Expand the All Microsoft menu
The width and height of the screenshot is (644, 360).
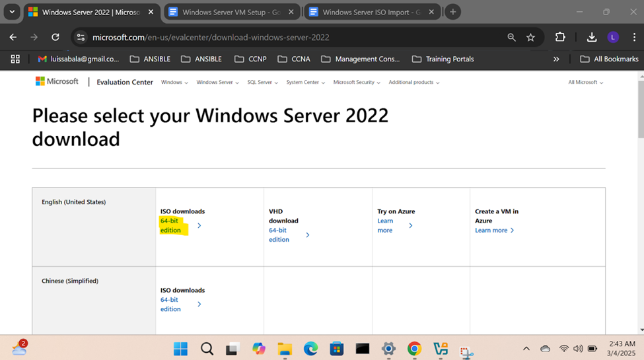click(x=586, y=82)
